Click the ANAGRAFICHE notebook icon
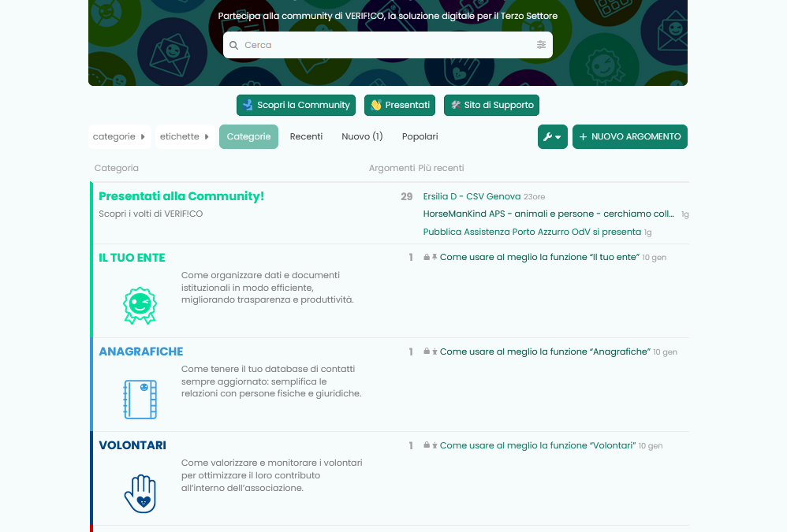 (140, 399)
